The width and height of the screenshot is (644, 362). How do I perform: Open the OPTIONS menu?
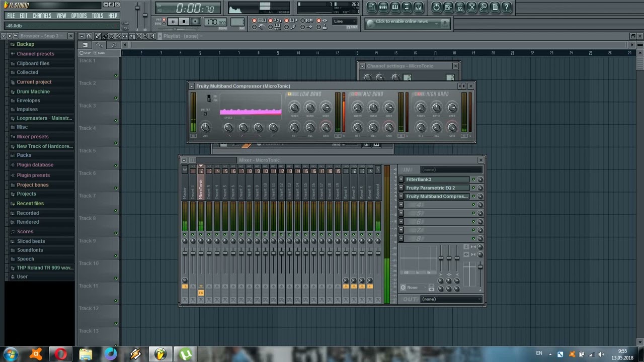coord(79,16)
